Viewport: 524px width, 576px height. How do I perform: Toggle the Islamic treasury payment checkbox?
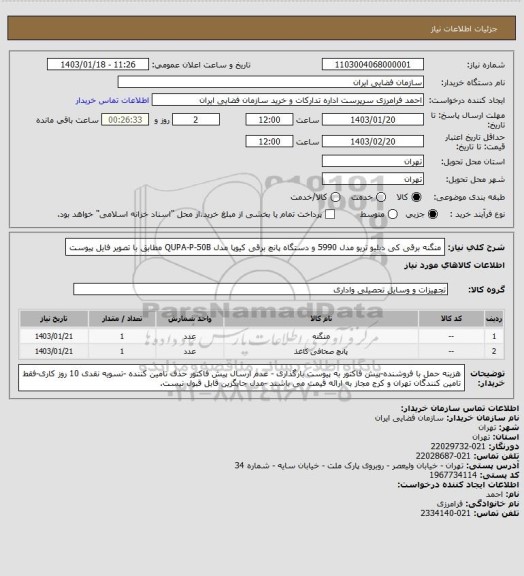click(x=330, y=214)
